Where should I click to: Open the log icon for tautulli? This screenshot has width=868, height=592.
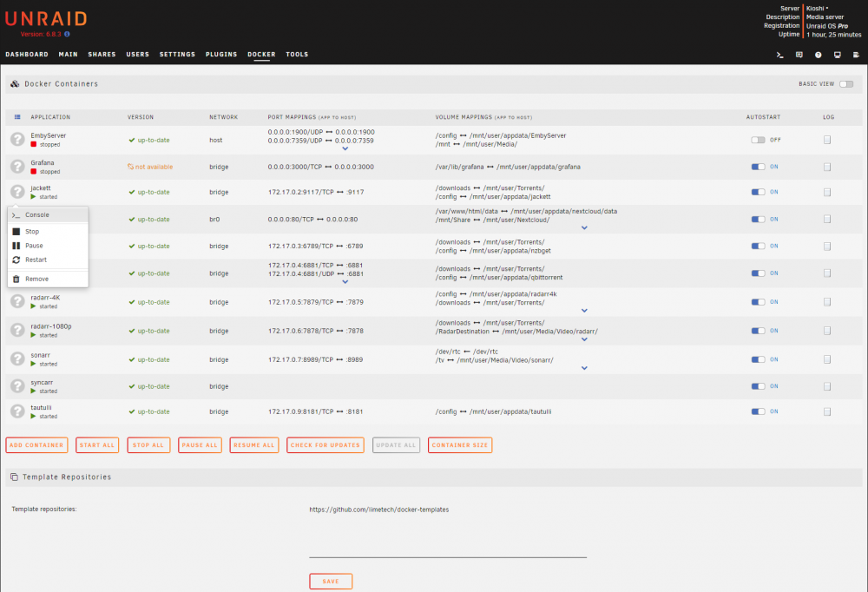point(827,411)
